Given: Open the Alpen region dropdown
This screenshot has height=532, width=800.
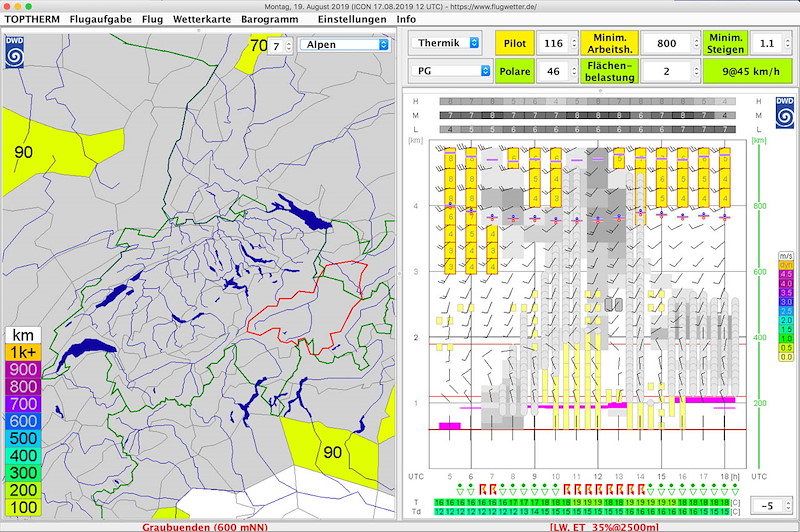Looking at the screenshot, I should 344,45.
